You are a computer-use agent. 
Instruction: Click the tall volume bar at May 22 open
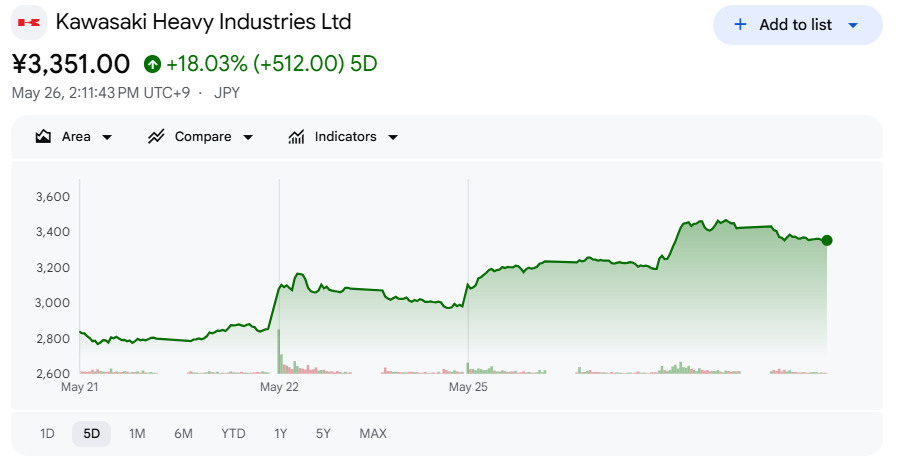coord(279,351)
